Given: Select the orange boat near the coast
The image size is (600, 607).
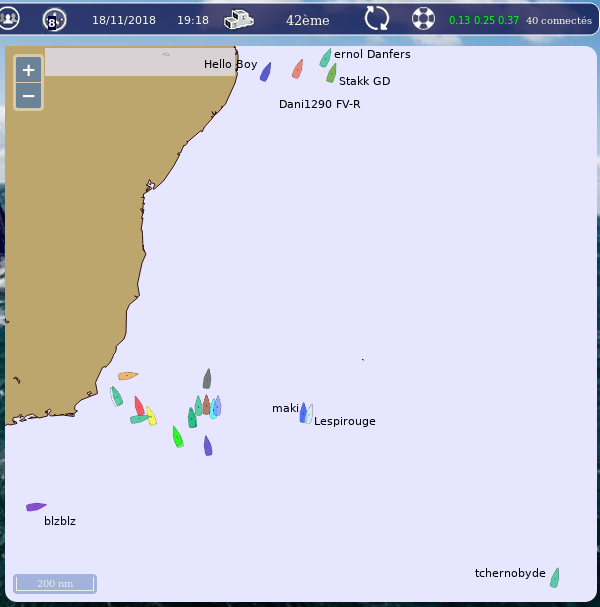Looking at the screenshot, I should [x=128, y=376].
